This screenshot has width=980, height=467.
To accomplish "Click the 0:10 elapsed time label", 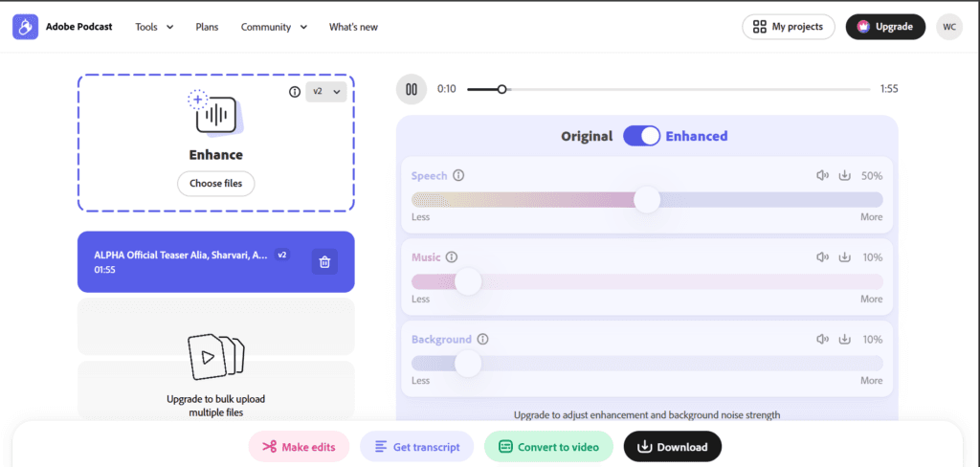I will point(446,89).
